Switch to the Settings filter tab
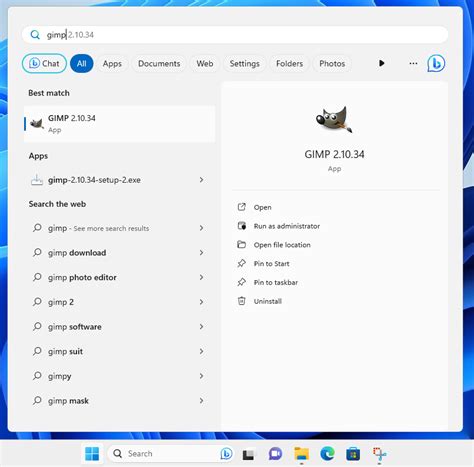Image resolution: width=474 pixels, height=467 pixels. pyautogui.click(x=244, y=63)
